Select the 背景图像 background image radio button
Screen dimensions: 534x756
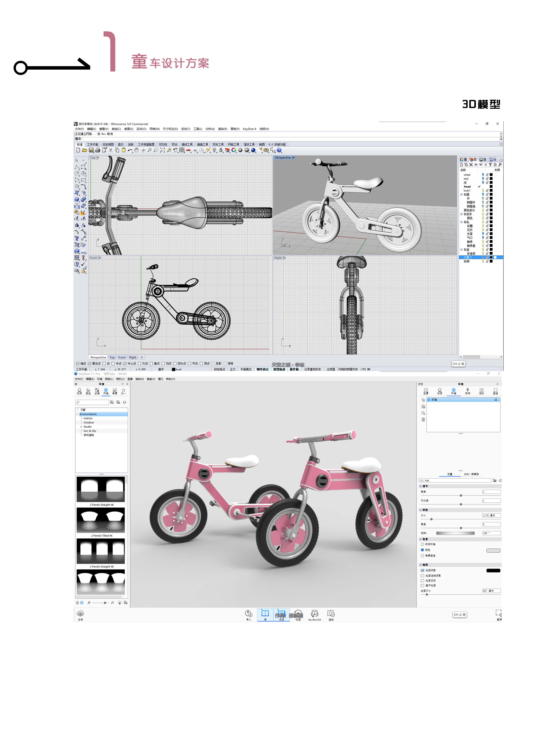(x=422, y=556)
